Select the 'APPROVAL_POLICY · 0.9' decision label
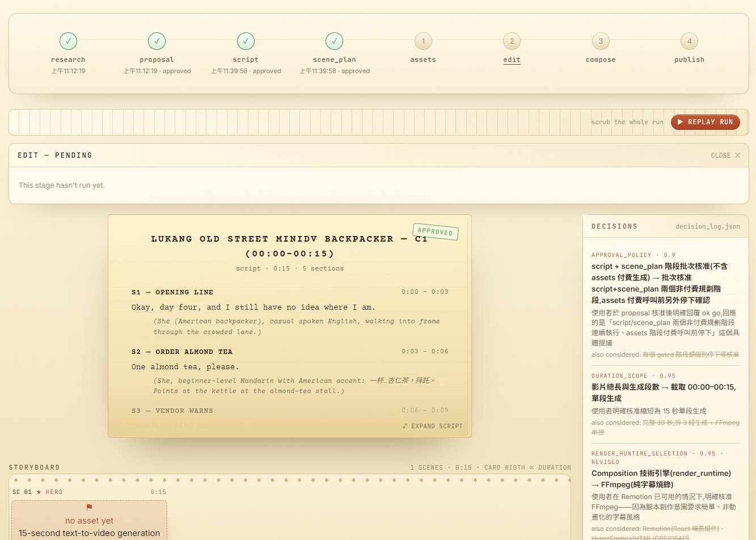756x540 pixels. click(x=633, y=255)
